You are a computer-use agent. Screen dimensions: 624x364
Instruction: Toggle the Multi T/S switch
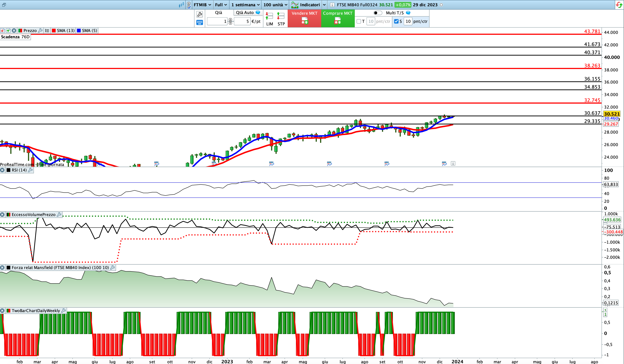point(378,13)
